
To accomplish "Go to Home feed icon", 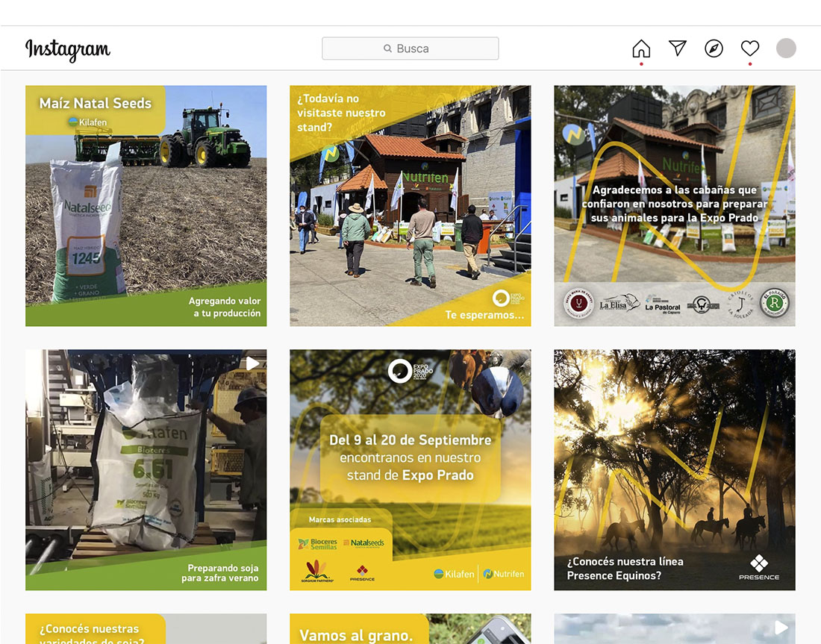I will pos(641,49).
